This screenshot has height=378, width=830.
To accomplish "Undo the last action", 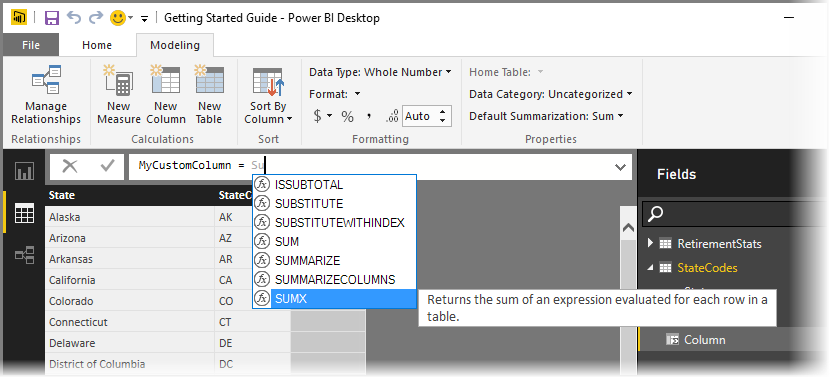I will tap(74, 18).
